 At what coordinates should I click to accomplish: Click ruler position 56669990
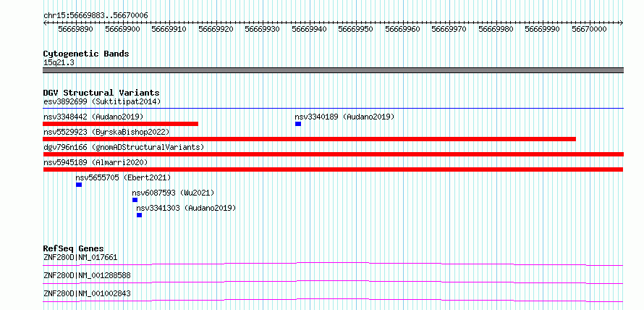(x=542, y=29)
